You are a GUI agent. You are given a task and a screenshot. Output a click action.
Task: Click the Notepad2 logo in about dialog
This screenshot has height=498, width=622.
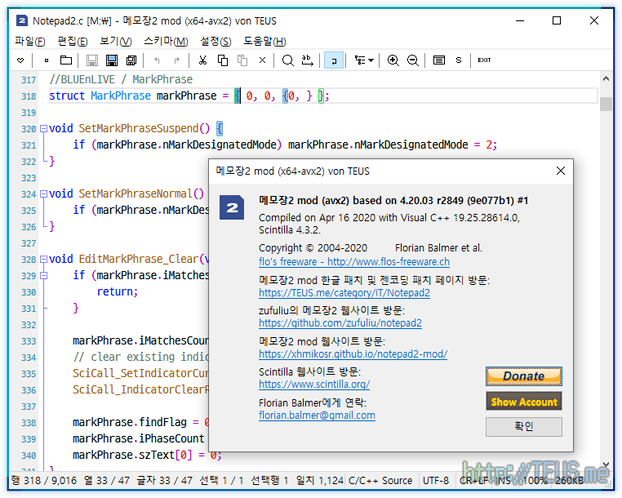pyautogui.click(x=232, y=208)
